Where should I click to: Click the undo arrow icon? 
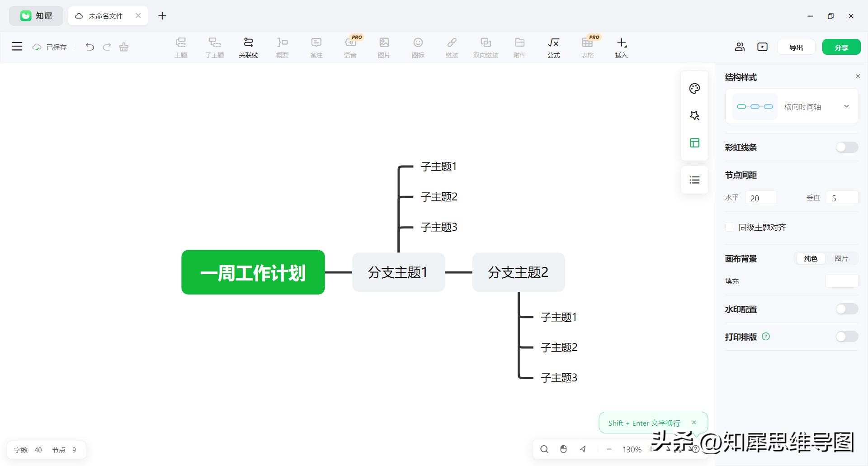[90, 47]
